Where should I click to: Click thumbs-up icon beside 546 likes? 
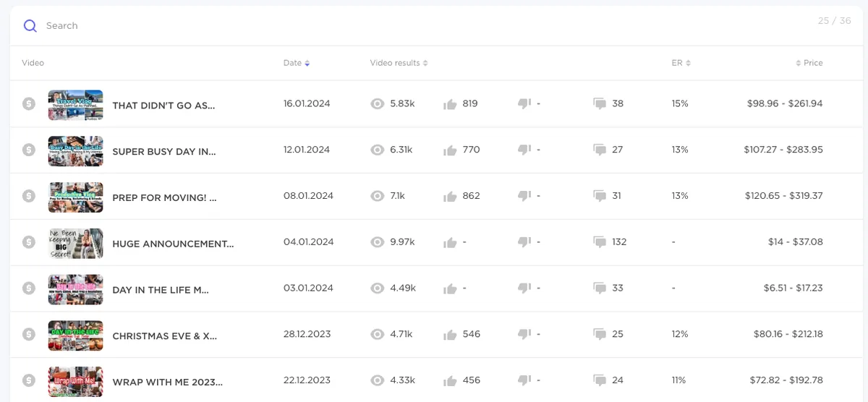[450, 335]
